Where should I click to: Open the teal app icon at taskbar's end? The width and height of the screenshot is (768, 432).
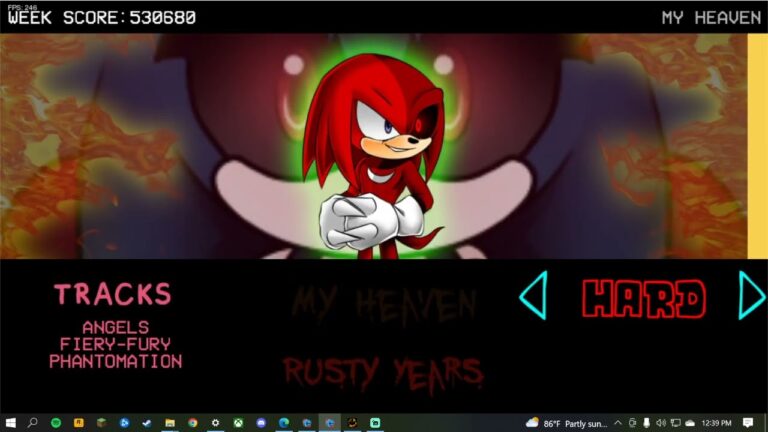tap(375, 423)
